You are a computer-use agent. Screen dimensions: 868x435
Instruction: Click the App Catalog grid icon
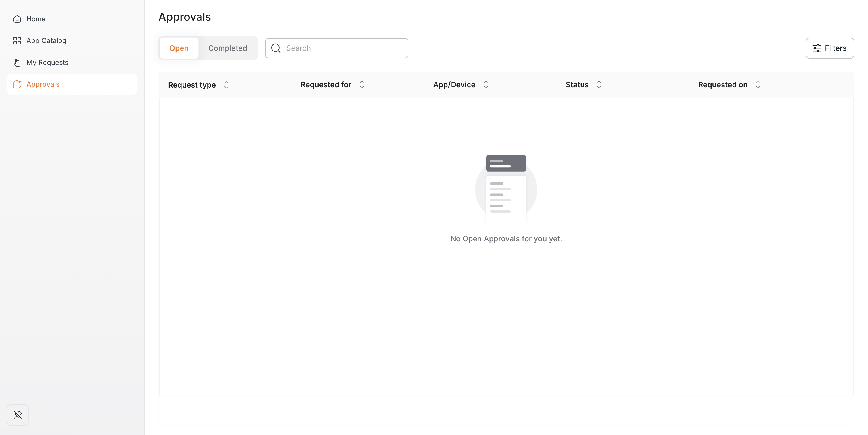pos(17,41)
